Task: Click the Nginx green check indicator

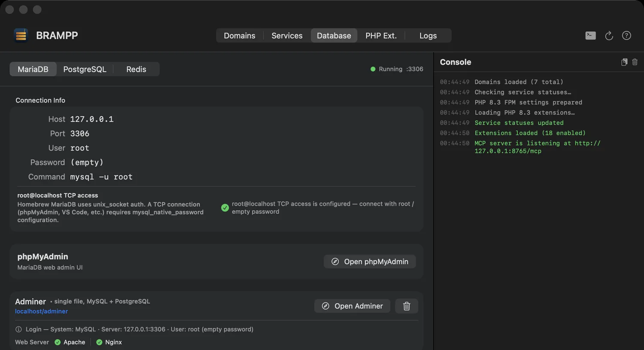Action: click(x=99, y=342)
